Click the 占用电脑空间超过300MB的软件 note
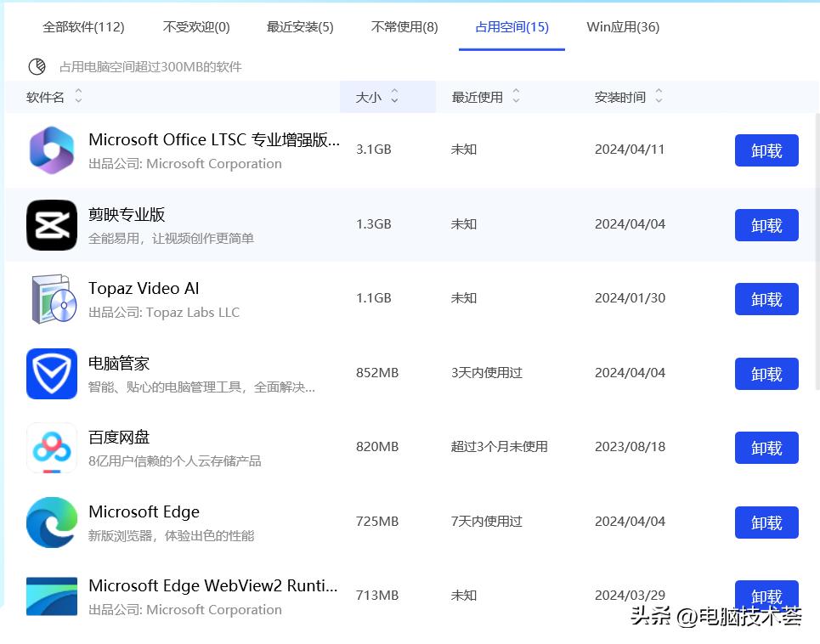 (x=150, y=67)
